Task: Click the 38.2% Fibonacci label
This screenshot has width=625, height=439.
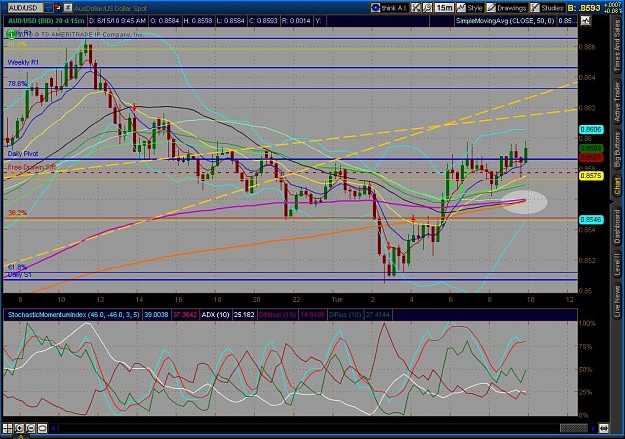Action: coord(18,213)
